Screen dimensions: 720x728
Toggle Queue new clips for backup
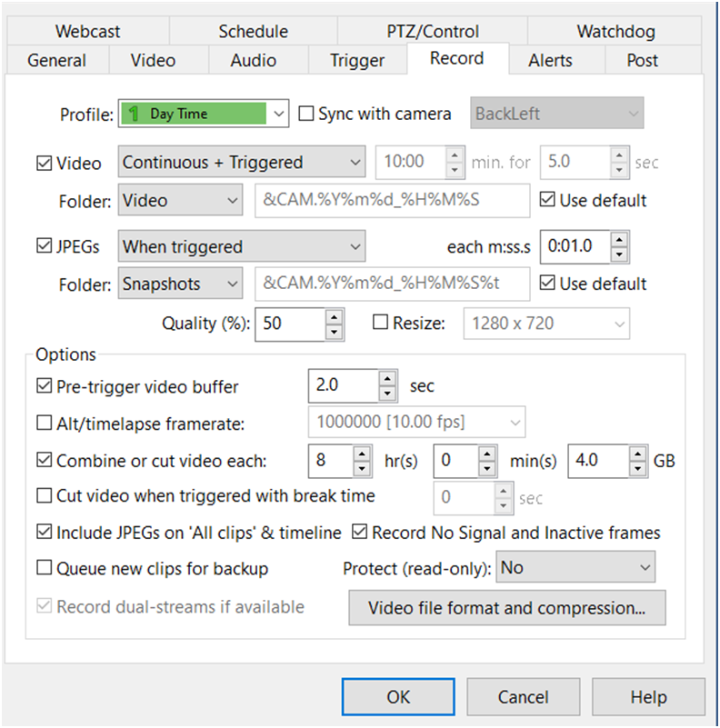[x=45, y=569]
